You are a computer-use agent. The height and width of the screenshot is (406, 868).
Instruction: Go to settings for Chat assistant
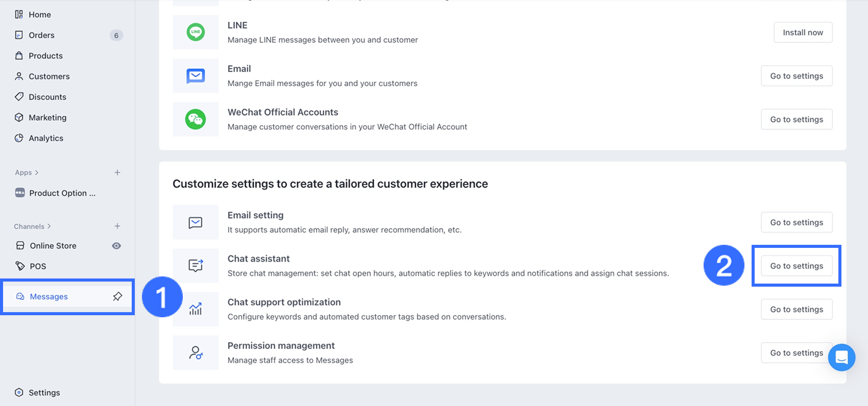point(797,266)
